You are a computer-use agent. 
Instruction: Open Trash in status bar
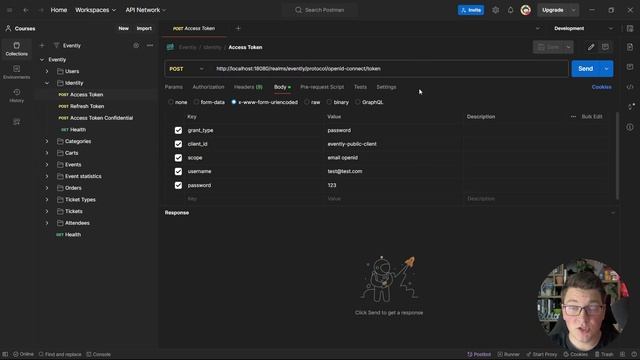click(x=604, y=354)
